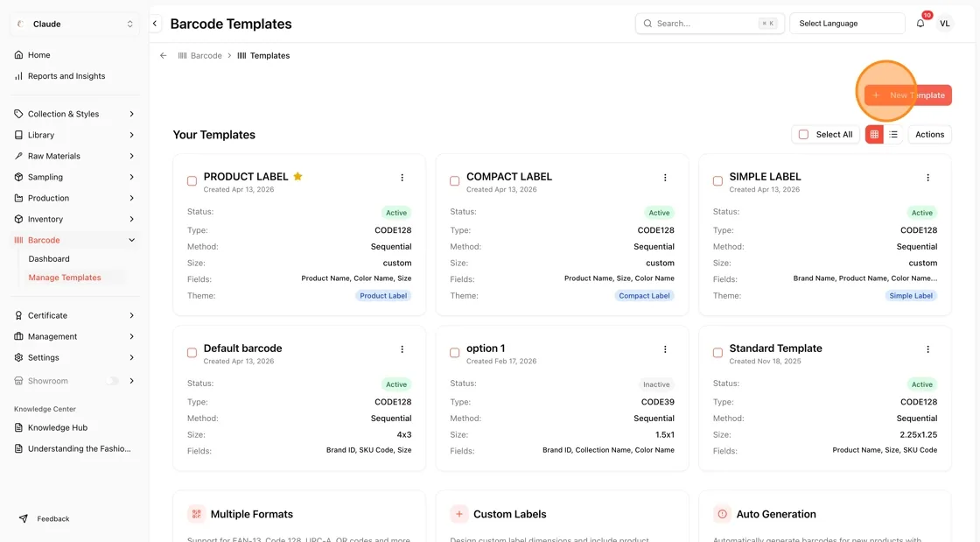Expand Collection & Styles menu
Screen dimensions: 980x542
(74, 114)
